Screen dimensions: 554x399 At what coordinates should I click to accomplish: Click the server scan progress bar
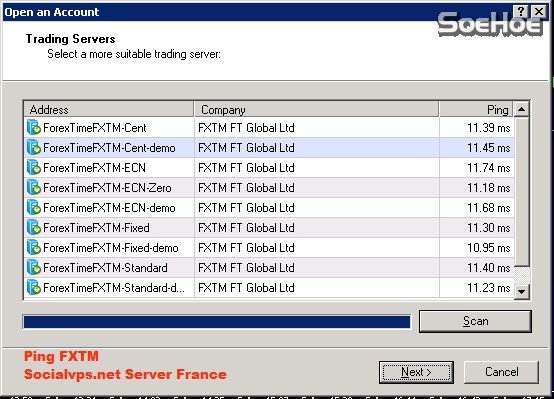[217, 322]
